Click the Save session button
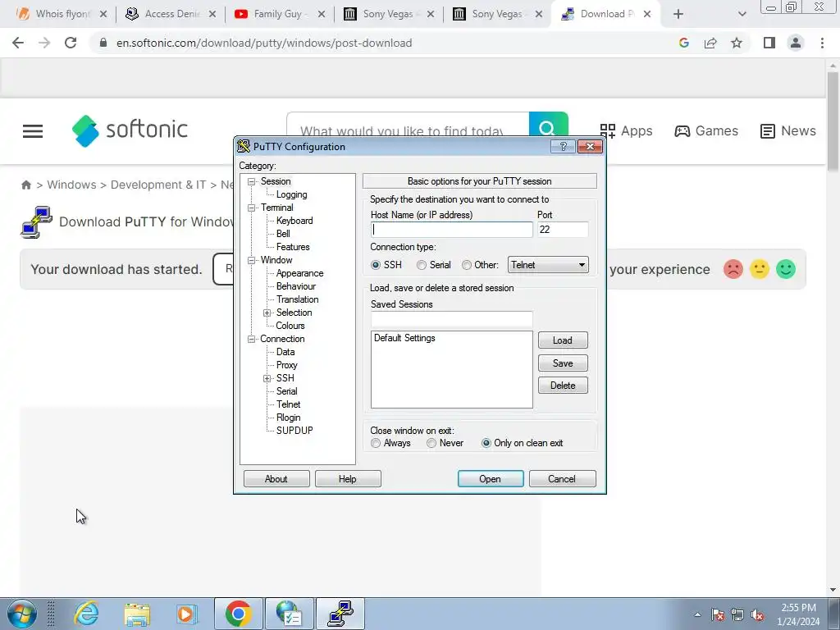Screen dimensions: 840x630 pos(563,363)
